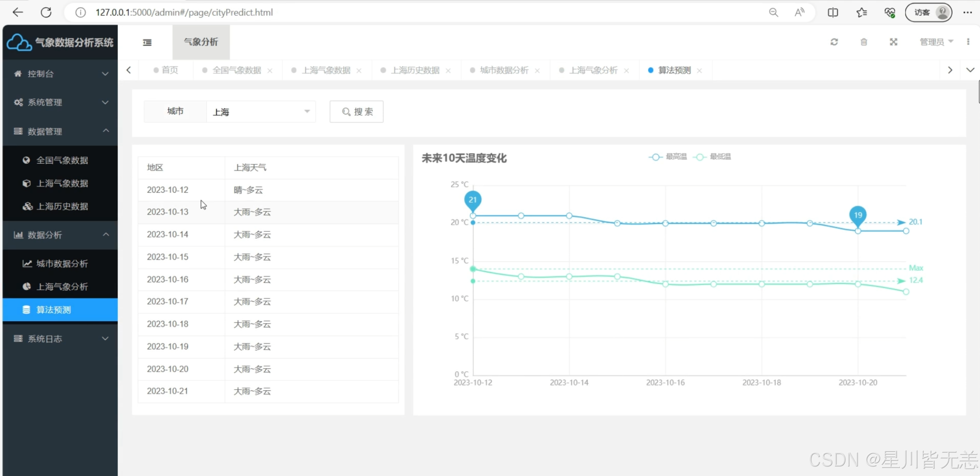980x476 pixels.
Task: Open the 管理员 user dropdown
Action: [936, 42]
